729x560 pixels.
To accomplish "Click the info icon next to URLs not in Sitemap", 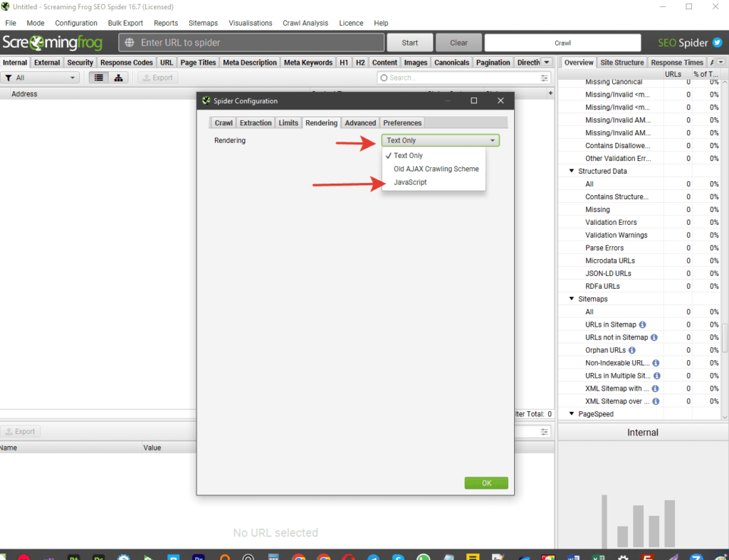I will tap(654, 337).
